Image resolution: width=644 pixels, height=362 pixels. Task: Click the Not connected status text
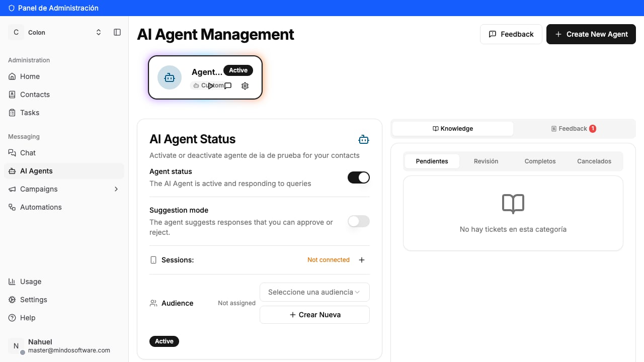click(x=329, y=260)
